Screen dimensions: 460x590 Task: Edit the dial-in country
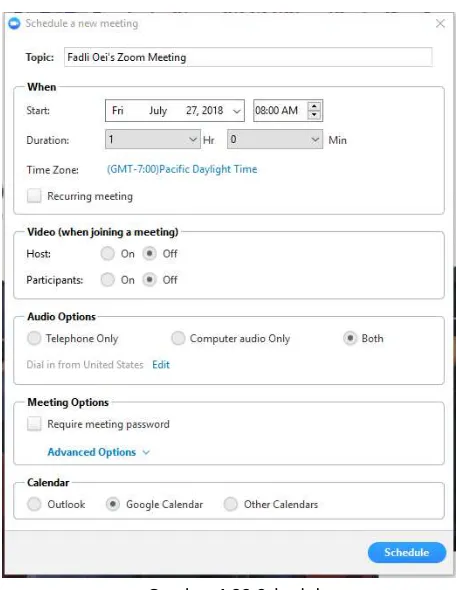(x=161, y=364)
